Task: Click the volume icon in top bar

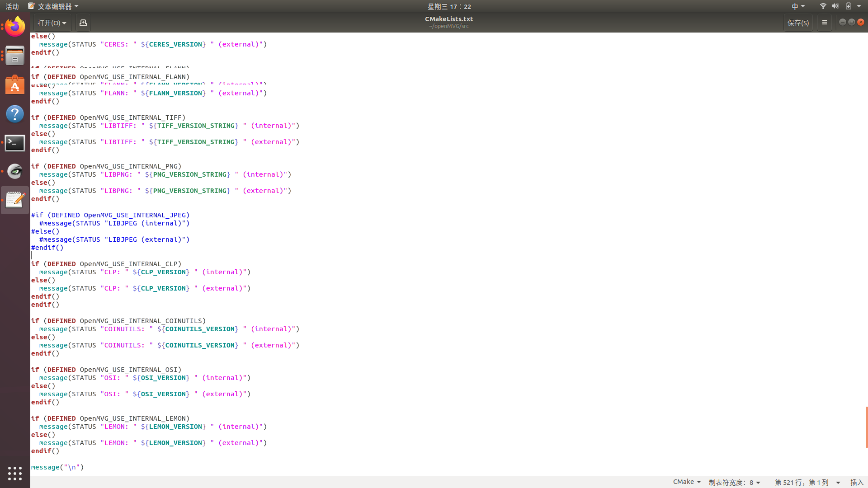Action: point(835,6)
